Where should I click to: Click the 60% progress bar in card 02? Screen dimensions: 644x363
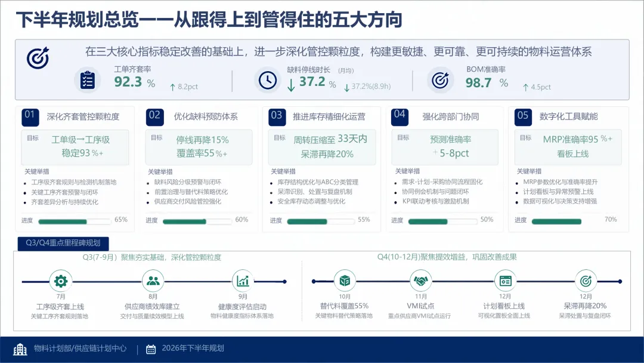(197, 222)
